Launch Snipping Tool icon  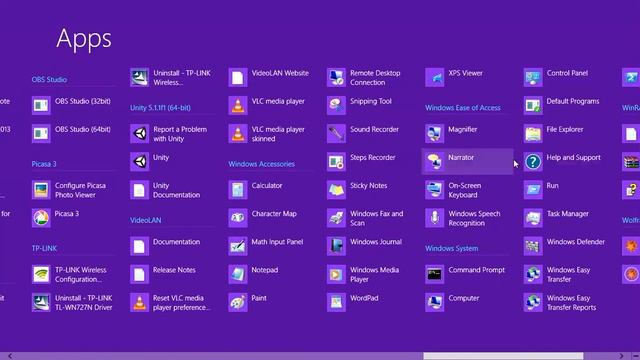(336, 105)
